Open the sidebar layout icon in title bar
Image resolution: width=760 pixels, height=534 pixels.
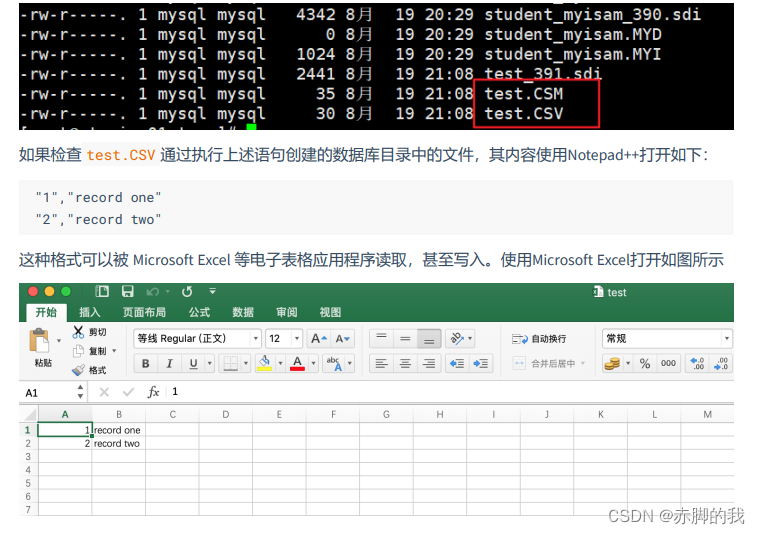(102, 291)
